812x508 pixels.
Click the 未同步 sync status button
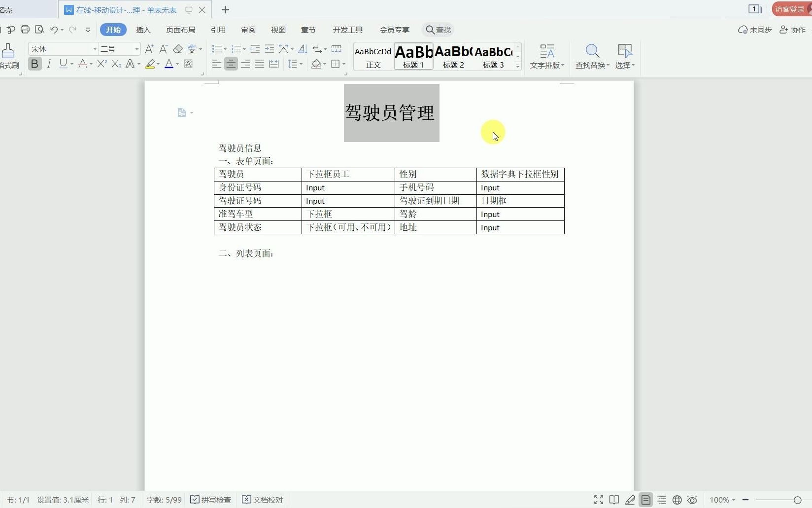pos(755,30)
